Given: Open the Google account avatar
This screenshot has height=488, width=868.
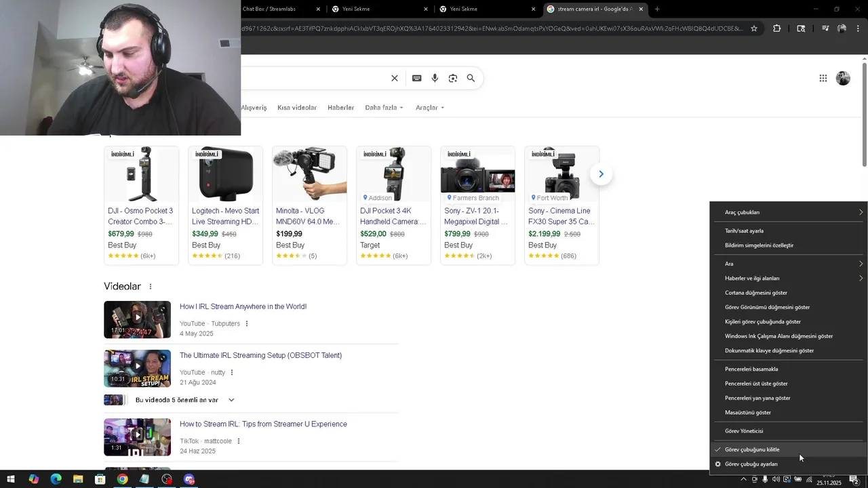Looking at the screenshot, I should pyautogui.click(x=843, y=78).
